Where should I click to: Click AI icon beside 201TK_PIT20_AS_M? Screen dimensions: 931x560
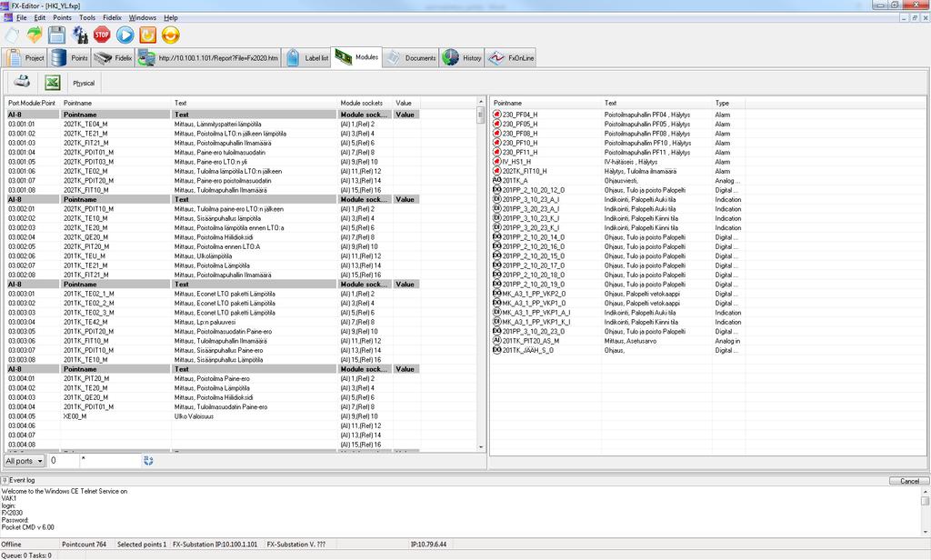pyautogui.click(x=497, y=341)
